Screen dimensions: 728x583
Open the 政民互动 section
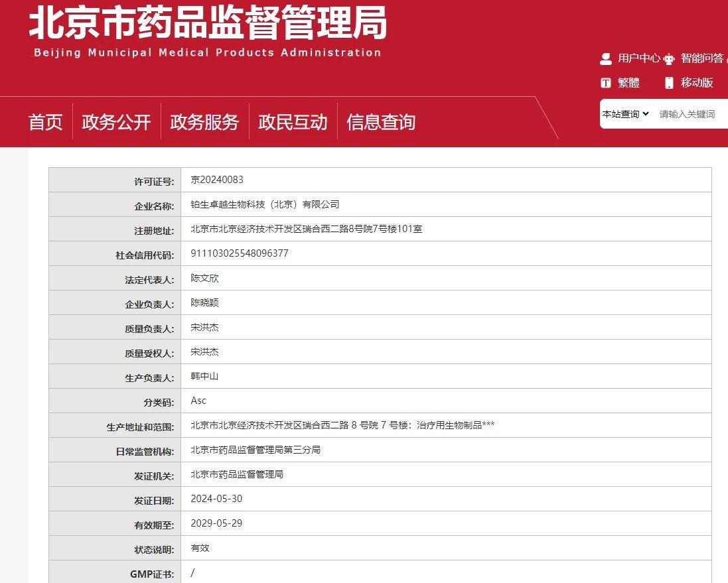click(292, 122)
